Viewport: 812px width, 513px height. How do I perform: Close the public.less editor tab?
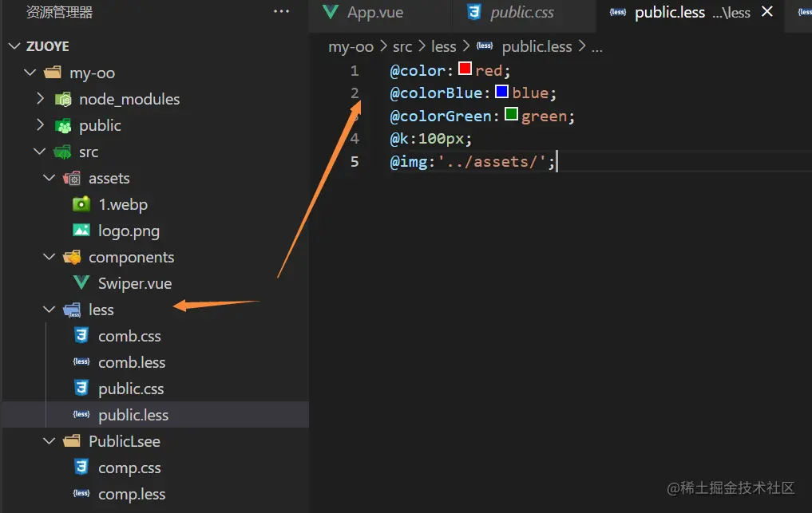point(767,12)
